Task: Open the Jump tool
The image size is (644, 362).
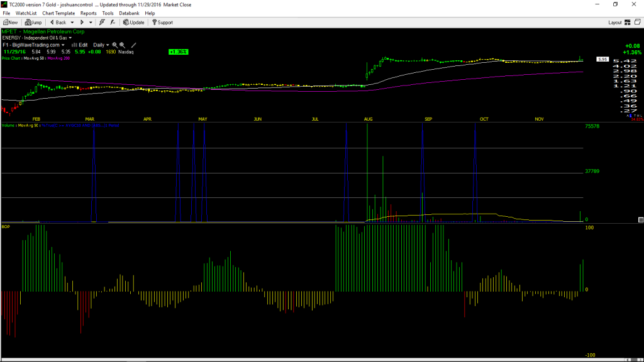Action: pyautogui.click(x=33, y=23)
